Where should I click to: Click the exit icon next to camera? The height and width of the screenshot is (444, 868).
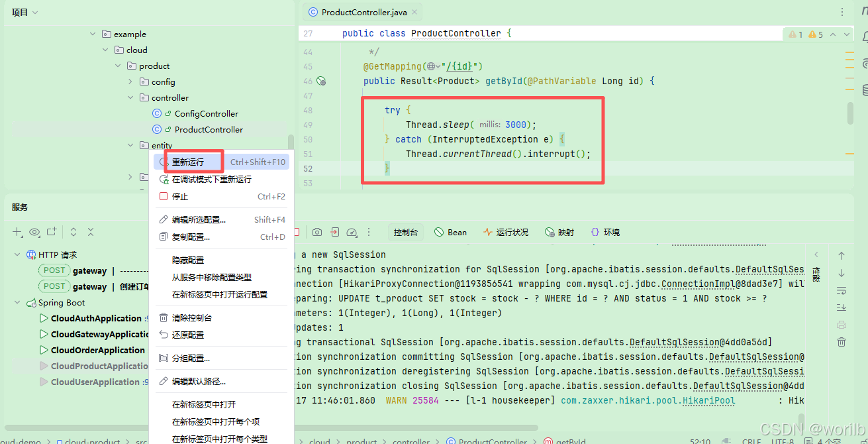[x=334, y=232]
